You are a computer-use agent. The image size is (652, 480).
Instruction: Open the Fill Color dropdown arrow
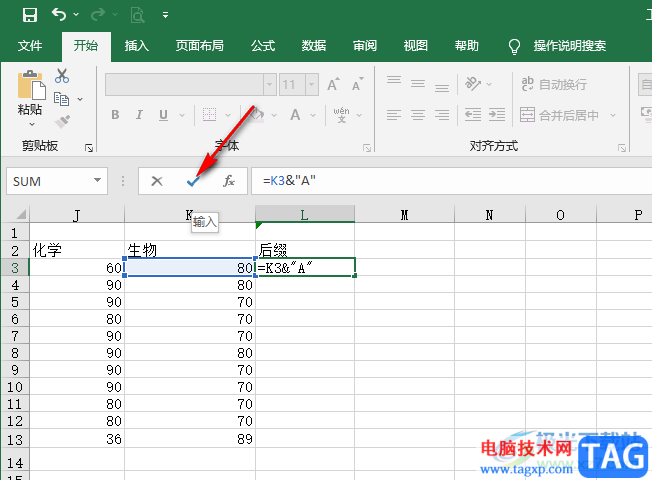click(x=274, y=115)
